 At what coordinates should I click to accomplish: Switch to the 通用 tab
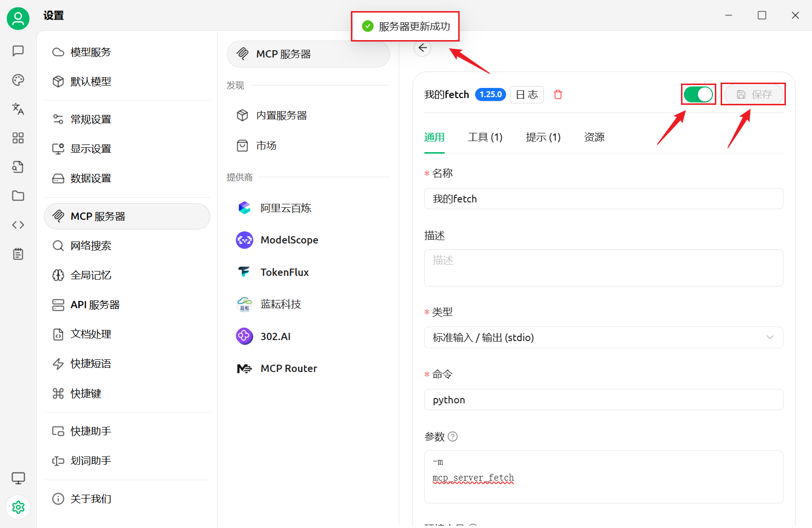[x=434, y=137]
